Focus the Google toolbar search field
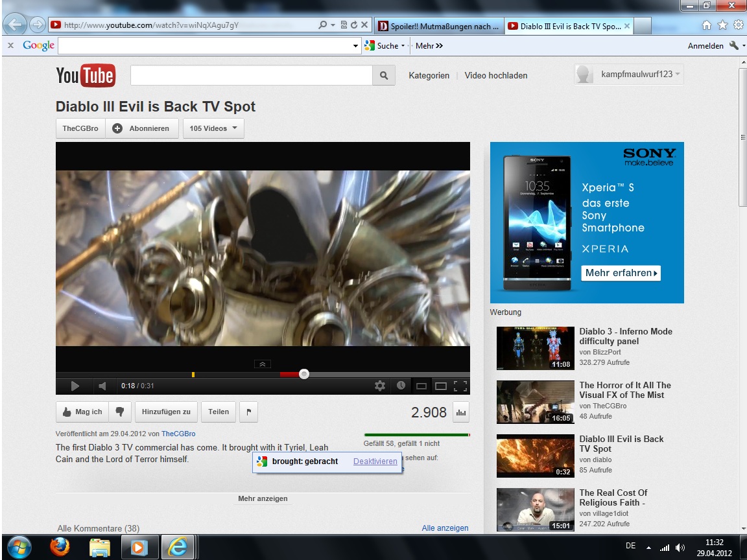Viewport: 747px width, 560px height. click(x=205, y=46)
